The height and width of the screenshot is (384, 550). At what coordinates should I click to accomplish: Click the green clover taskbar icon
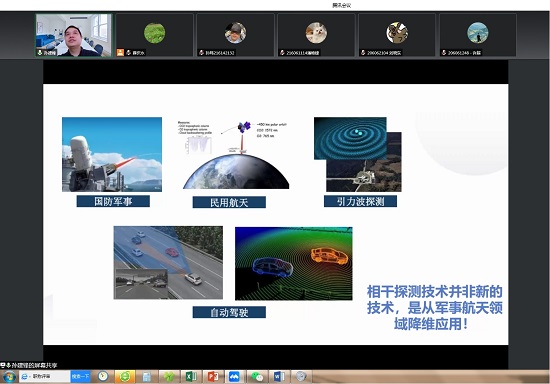click(169, 377)
